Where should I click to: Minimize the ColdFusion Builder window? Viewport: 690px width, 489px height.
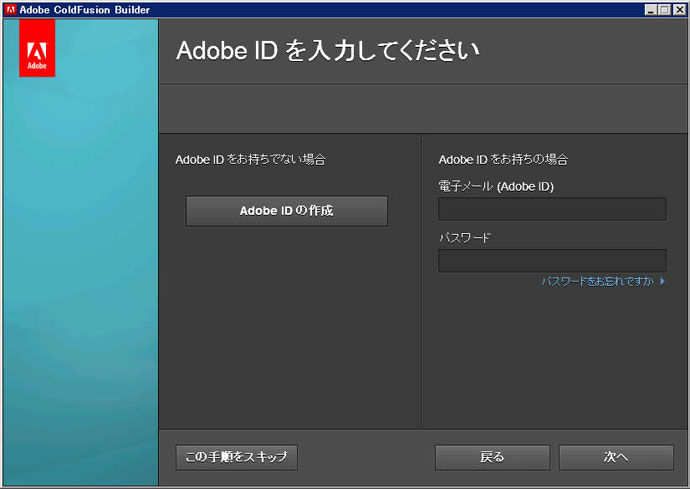pos(651,8)
